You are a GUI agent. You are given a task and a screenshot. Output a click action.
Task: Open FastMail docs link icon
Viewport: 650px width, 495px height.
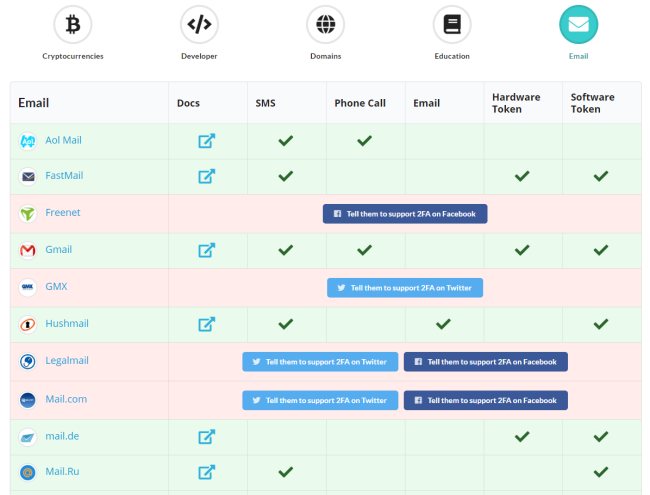pyautogui.click(x=206, y=176)
